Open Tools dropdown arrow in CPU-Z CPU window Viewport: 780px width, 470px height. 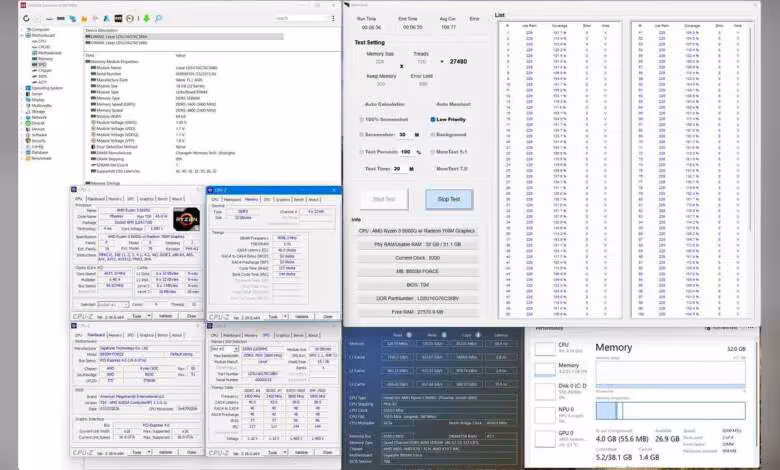149,316
